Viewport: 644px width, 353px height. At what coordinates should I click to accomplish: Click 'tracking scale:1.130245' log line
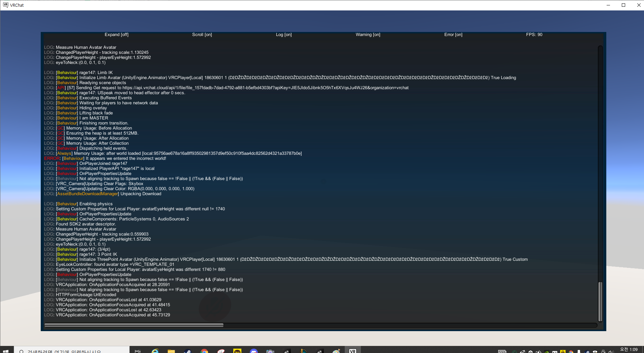96,52
